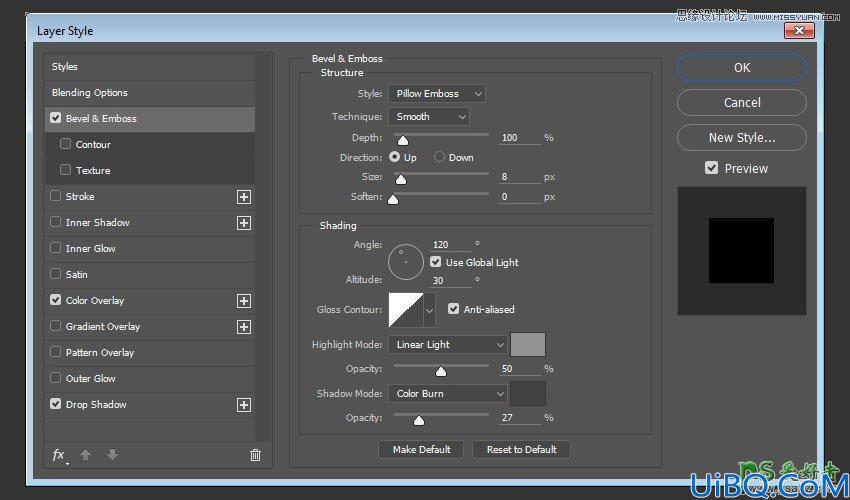Click the Highlight Opacity slider track
The height and width of the screenshot is (500, 850).
(441, 366)
